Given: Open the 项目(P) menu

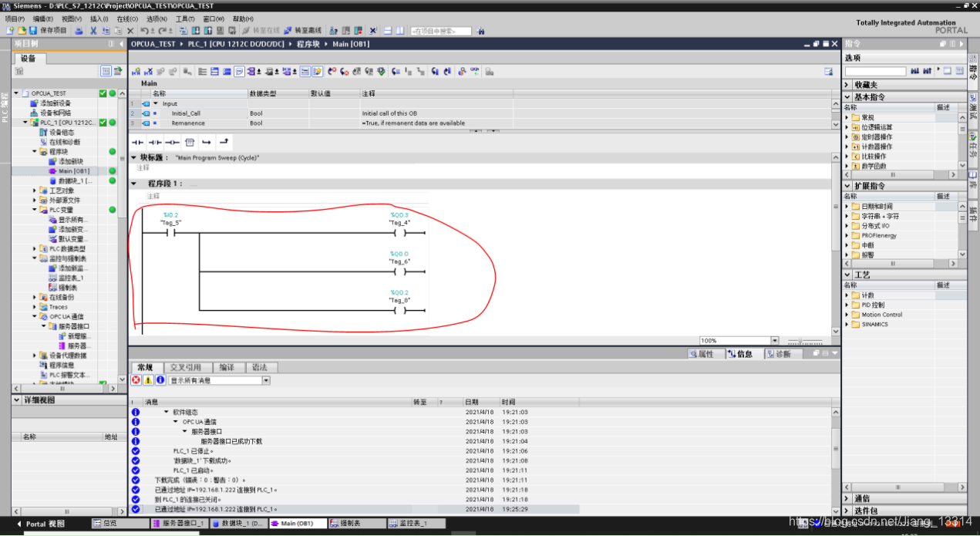Looking at the screenshot, I should (x=15, y=19).
